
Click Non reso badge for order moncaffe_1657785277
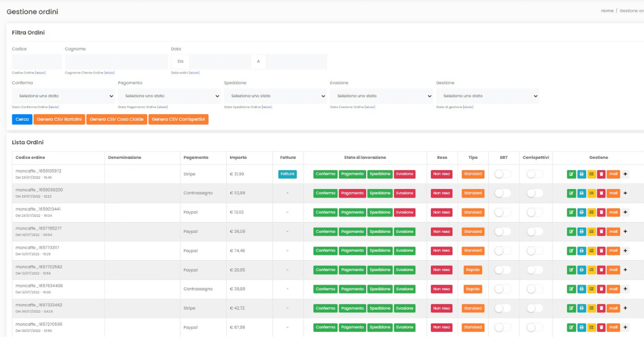(442, 232)
